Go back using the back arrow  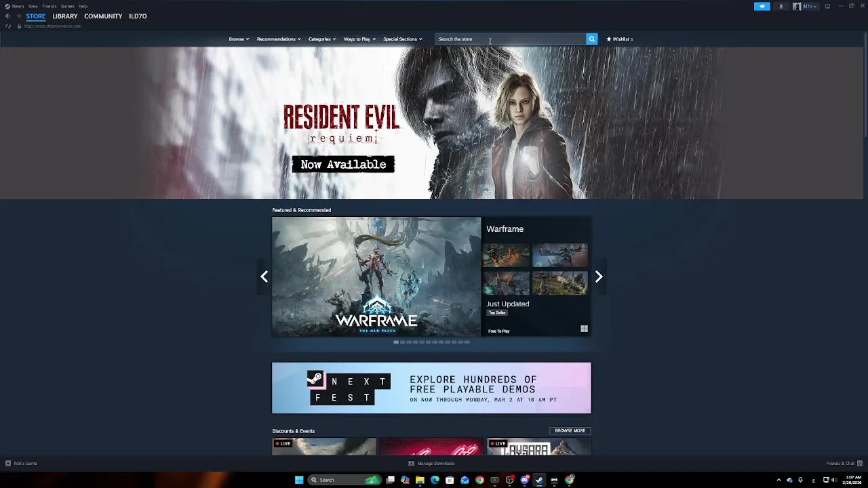[7, 16]
